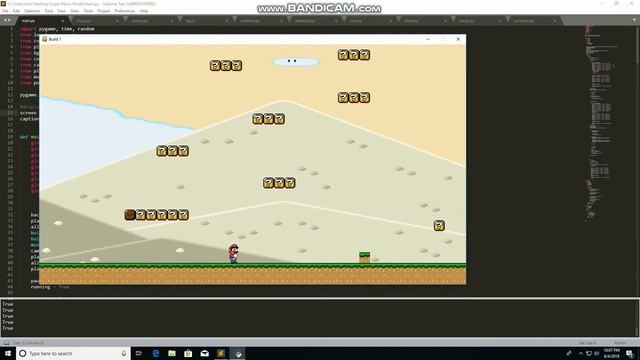
Task: Open the Windows Start menu
Action: (x=8, y=353)
